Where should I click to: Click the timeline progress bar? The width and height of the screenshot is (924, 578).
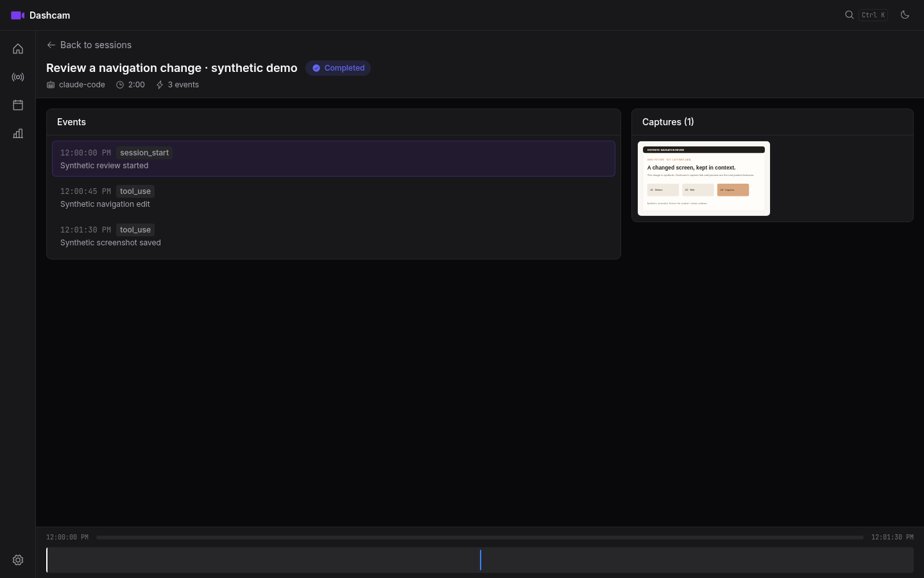[x=480, y=537]
